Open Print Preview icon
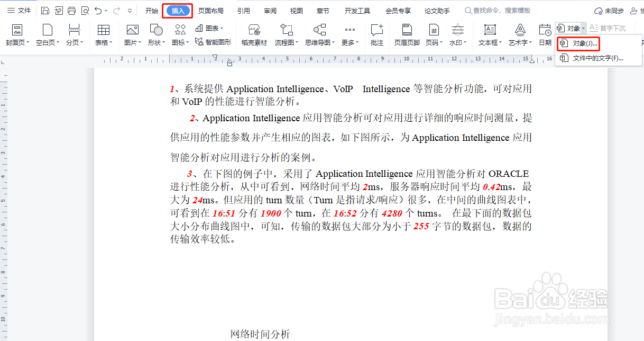The width and height of the screenshot is (644, 341). (85, 11)
